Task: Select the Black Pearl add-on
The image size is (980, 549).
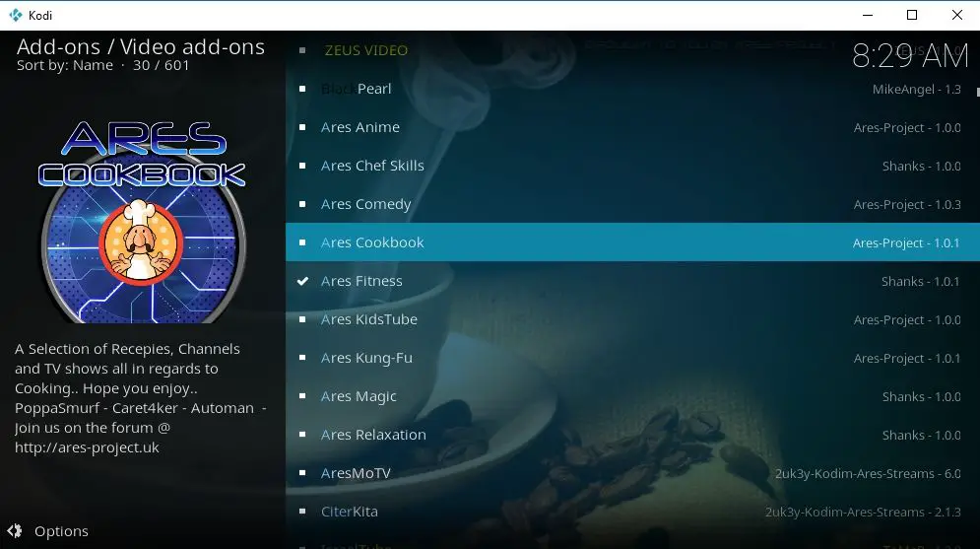Action: point(632,89)
